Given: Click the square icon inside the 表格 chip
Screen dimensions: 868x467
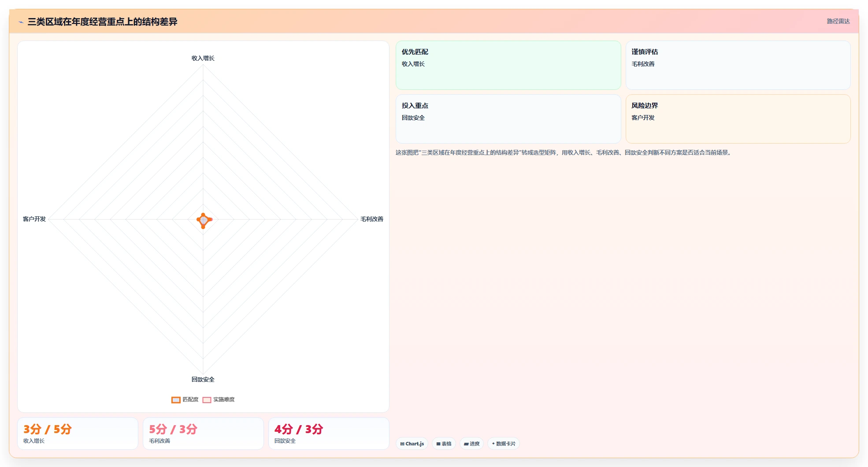Looking at the screenshot, I should pos(438,444).
